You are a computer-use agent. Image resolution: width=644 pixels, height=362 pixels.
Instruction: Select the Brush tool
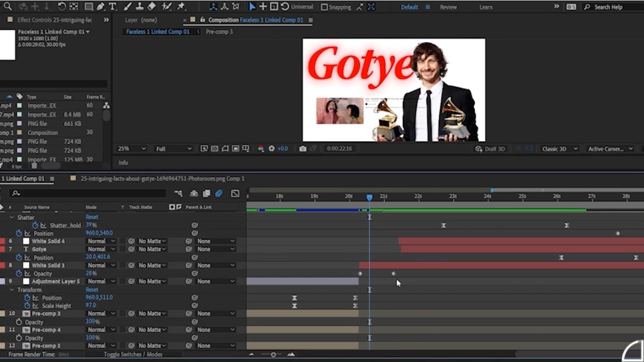[127, 7]
